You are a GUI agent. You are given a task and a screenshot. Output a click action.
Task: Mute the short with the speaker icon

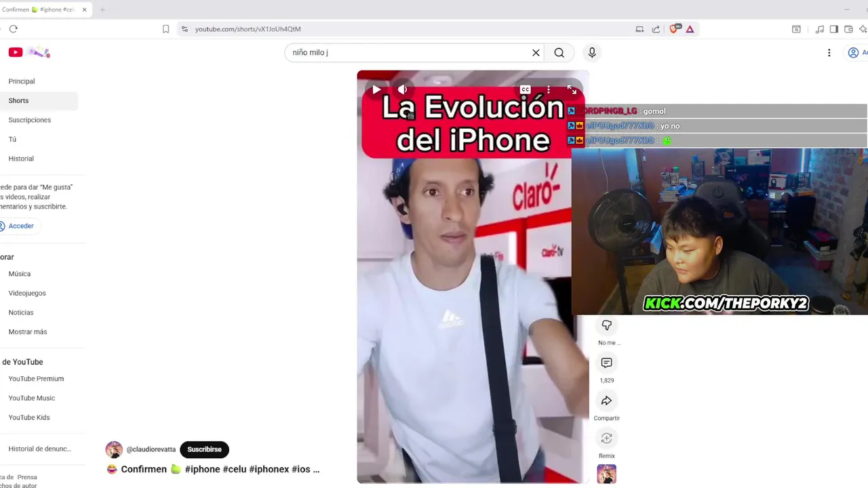coord(403,89)
